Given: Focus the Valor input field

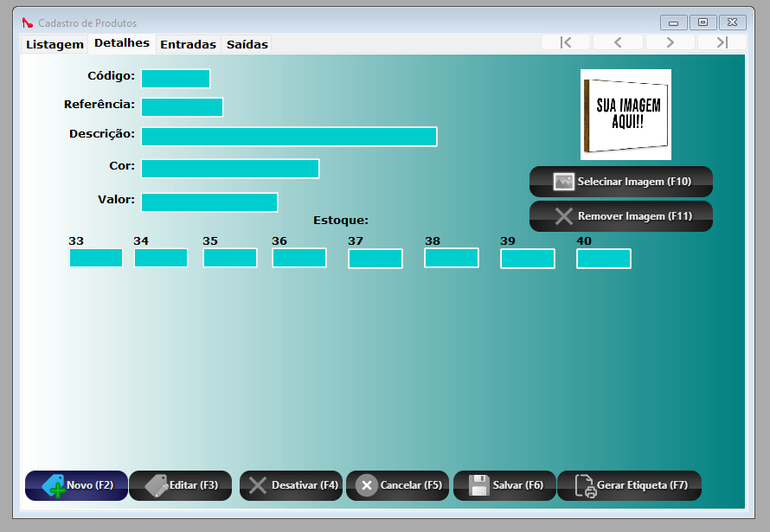Looking at the screenshot, I should (x=209, y=202).
